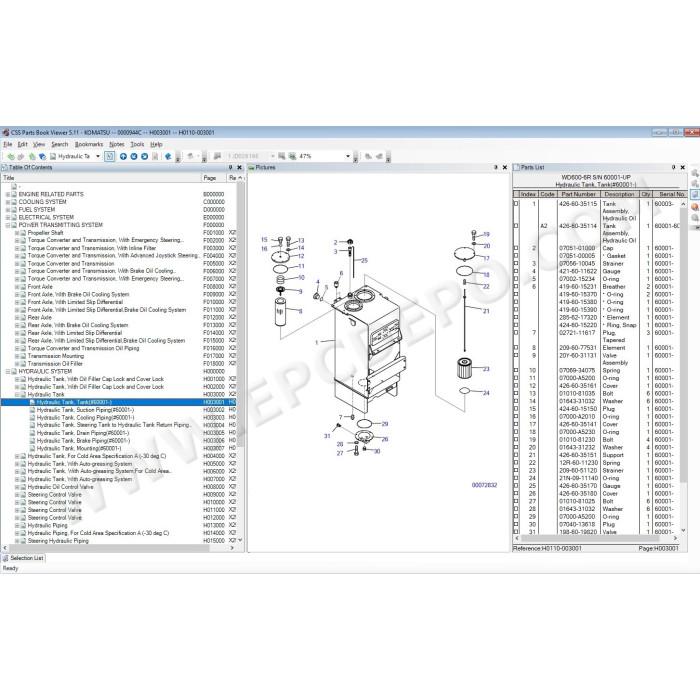Click the magnifier icon in right sidebar
Viewport: 700px width, 700px height.
coord(695,218)
